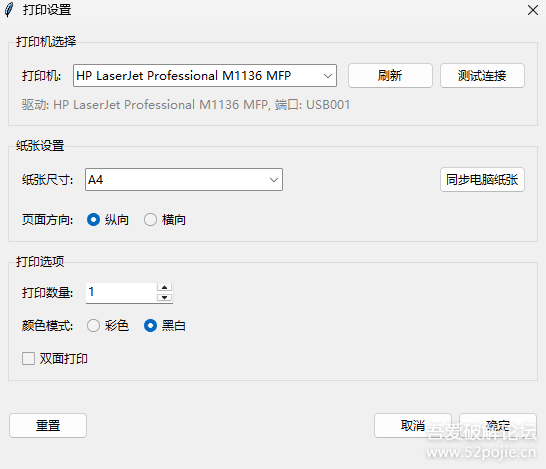The height and width of the screenshot is (469, 546).
Task: Close the 打印设置 dialog window
Action: click(532, 10)
